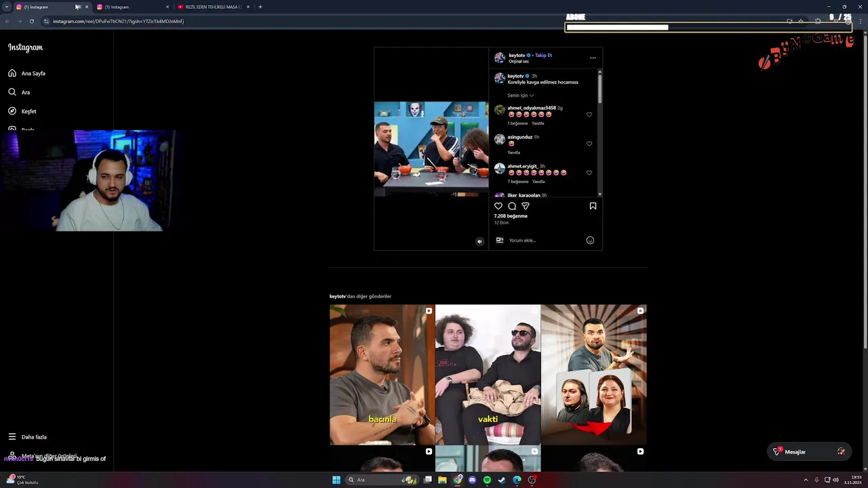Open Ana Sayfa in Instagram sidebar
Screen dimensions: 868x488
[x=27, y=73]
